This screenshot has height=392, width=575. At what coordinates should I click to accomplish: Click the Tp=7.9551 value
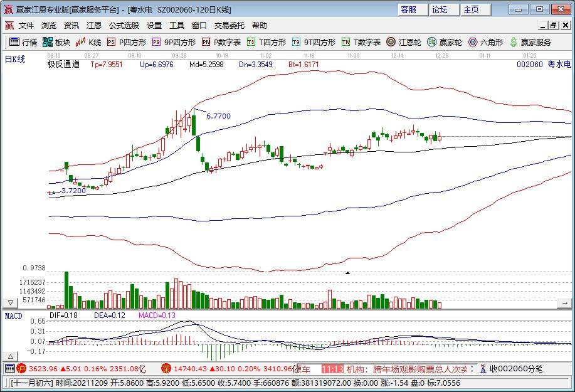coord(107,64)
